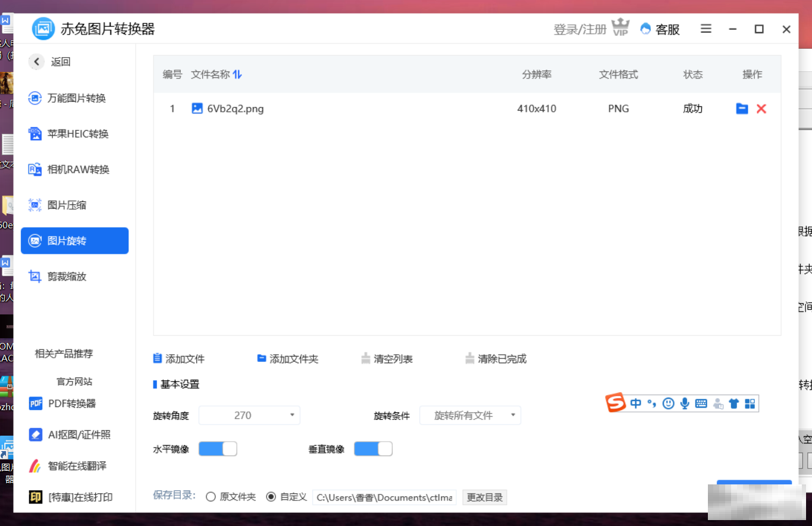Screen dimensions: 812x526
Task: Click the VIP crown icon
Action: click(x=620, y=27)
